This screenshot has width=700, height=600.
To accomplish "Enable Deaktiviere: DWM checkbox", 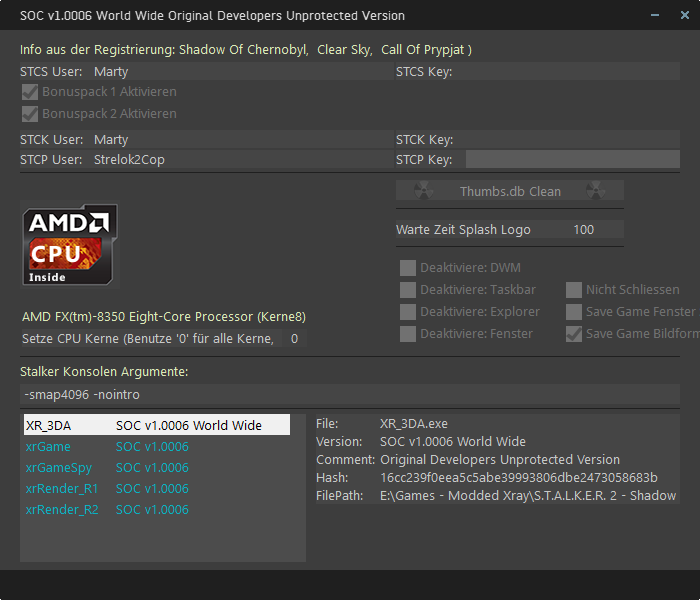I will 408,268.
